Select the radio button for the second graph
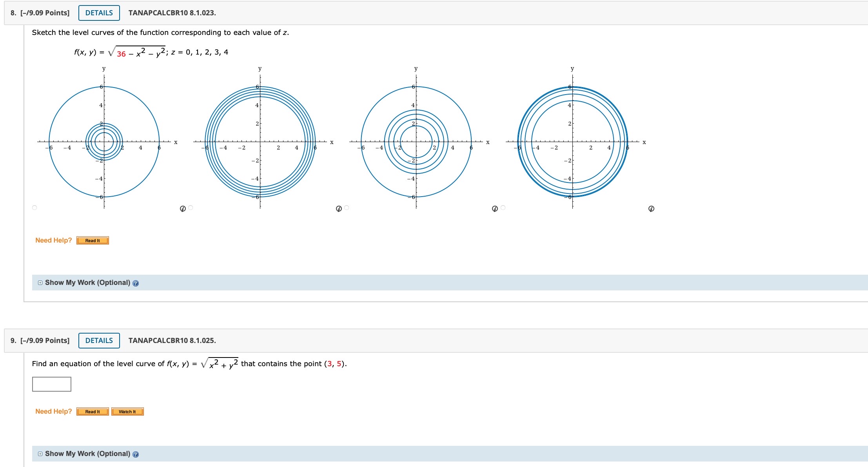868x467 pixels. point(191,207)
